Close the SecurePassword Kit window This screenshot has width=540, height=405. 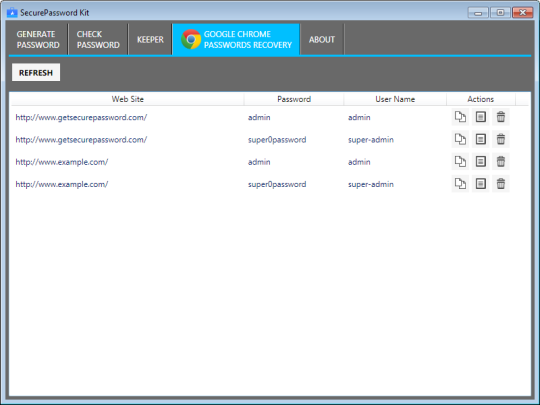coord(523,13)
